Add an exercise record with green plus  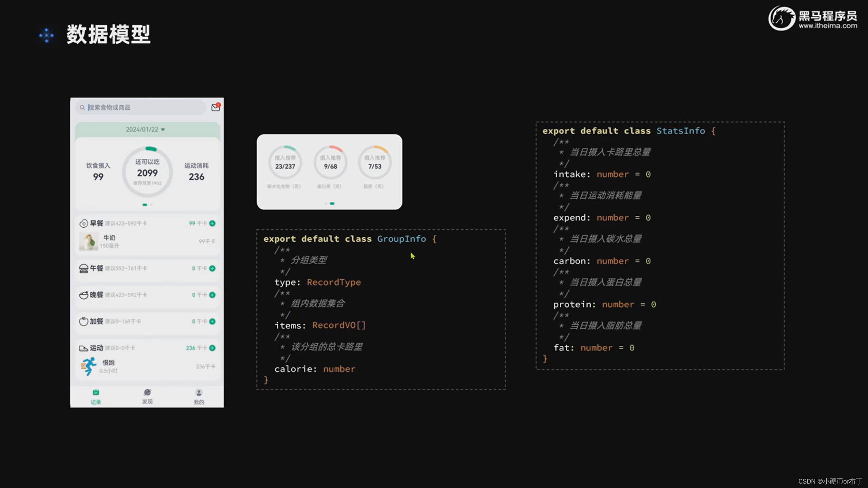(x=212, y=348)
